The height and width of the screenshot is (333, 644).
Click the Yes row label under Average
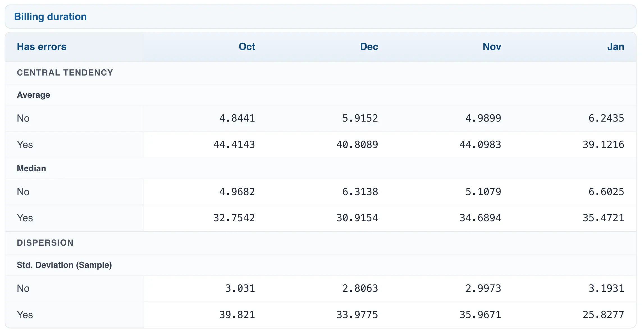click(25, 145)
